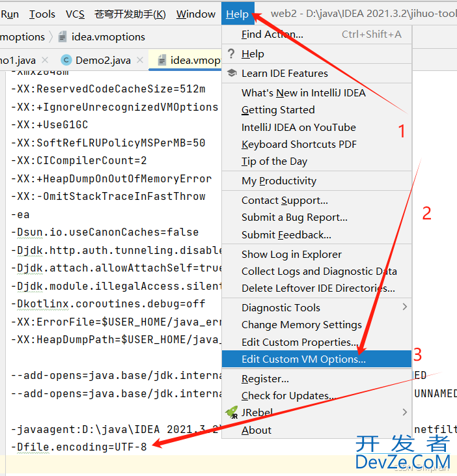Choose Collect Logs and Diagnostic Data
The height and width of the screenshot is (476, 457).
tap(316, 272)
